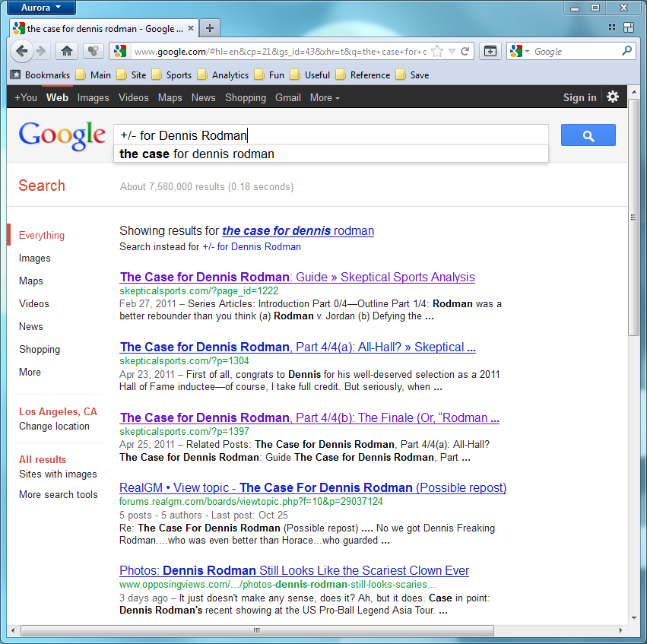
Task: Bookmark this page with the star icon
Action: [x=436, y=51]
